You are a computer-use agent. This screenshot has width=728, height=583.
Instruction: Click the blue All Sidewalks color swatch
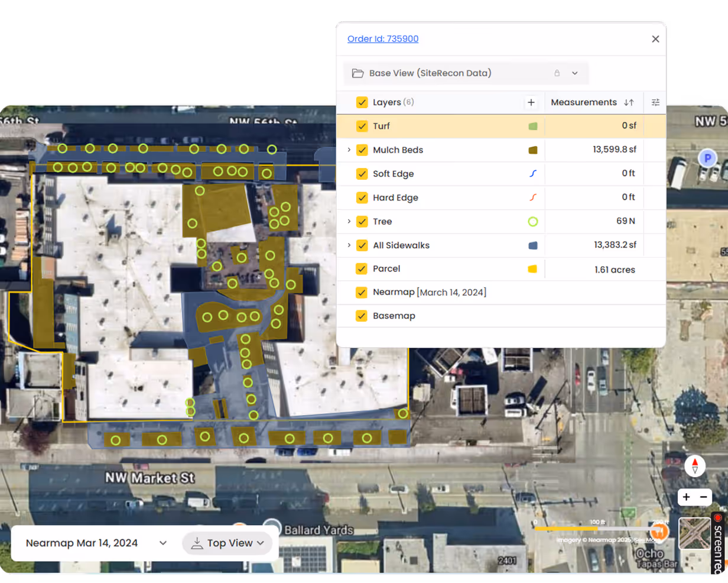tap(532, 245)
